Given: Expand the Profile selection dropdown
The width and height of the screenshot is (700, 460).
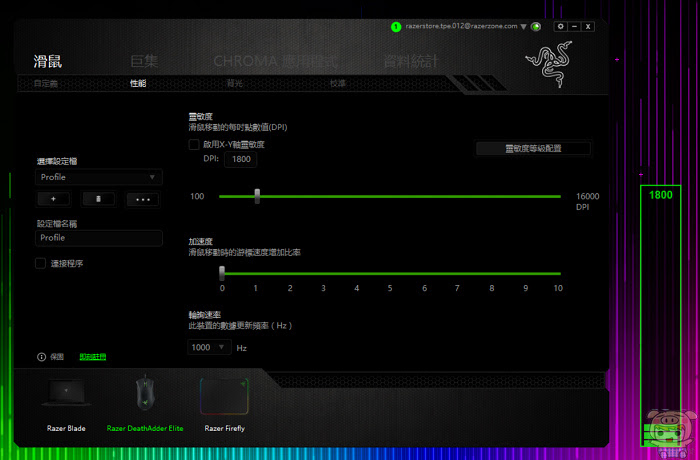Looking at the screenshot, I should [x=99, y=177].
